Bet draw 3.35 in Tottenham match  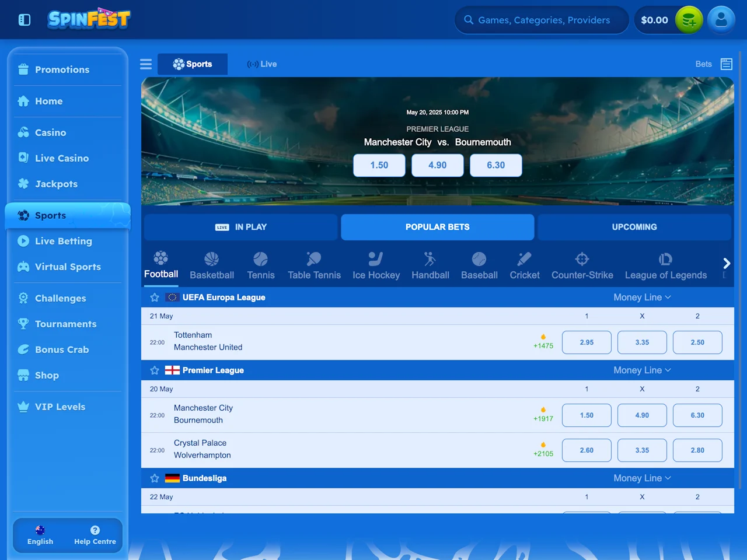click(x=642, y=342)
